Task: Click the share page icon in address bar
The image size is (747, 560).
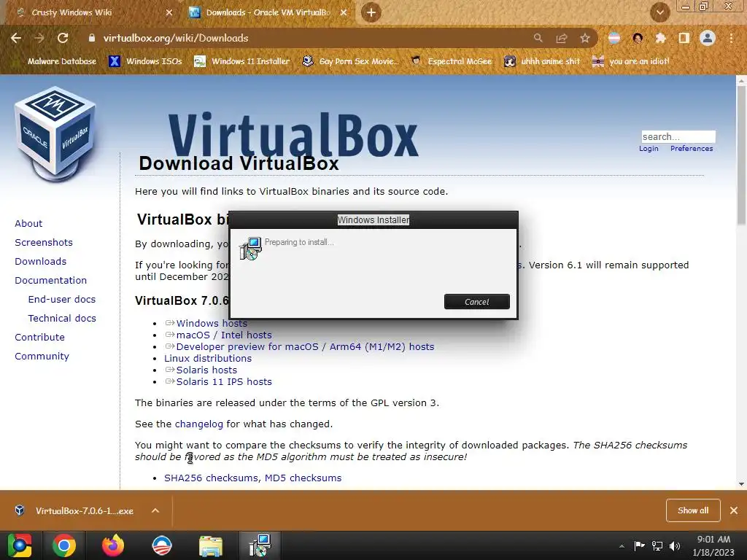Action: click(562, 38)
